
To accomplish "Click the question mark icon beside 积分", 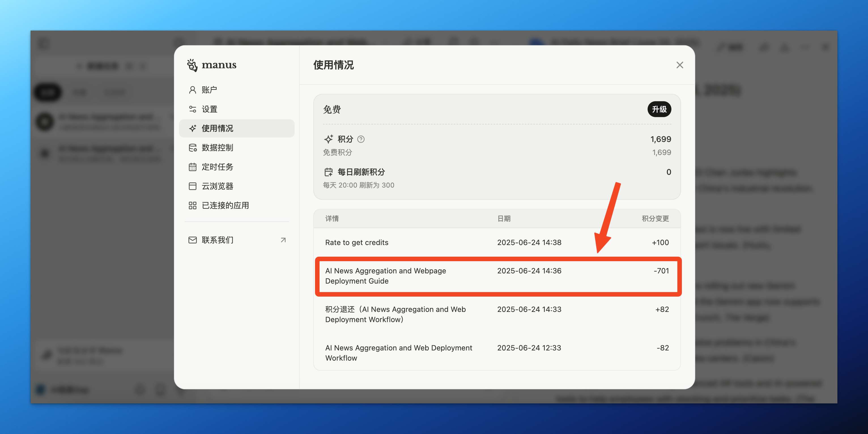I will pos(361,139).
